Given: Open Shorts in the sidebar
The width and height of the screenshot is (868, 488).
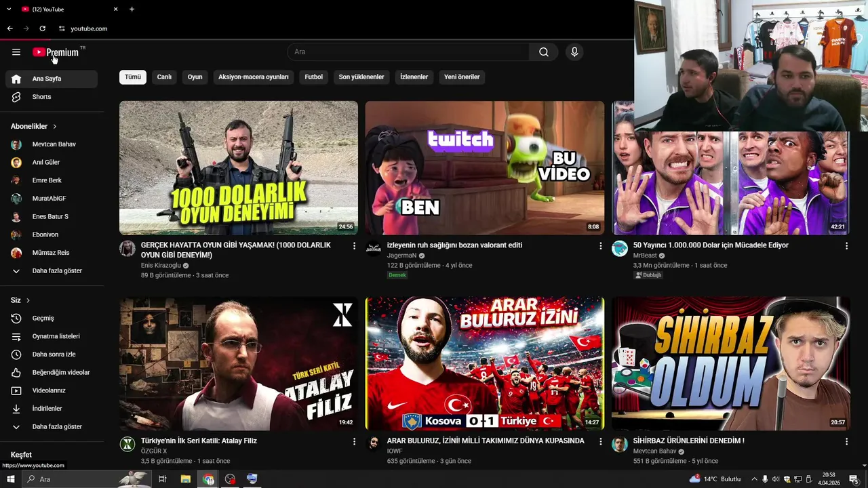Looking at the screenshot, I should [x=52, y=97].
